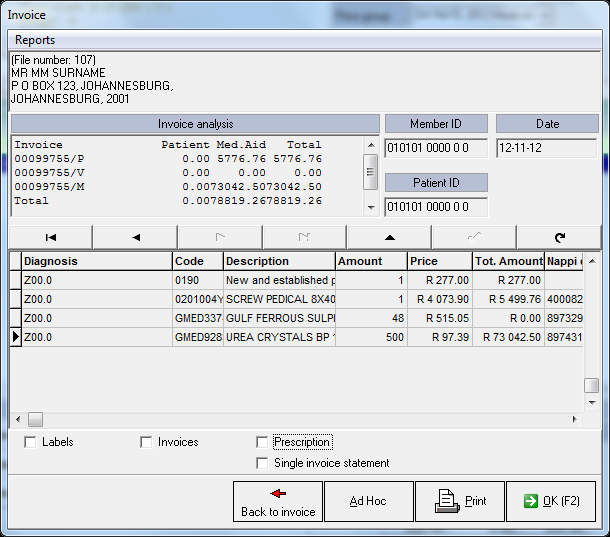Click the Ad Hoc button
Screen dimensions: 610x537
pyautogui.click(x=367, y=501)
